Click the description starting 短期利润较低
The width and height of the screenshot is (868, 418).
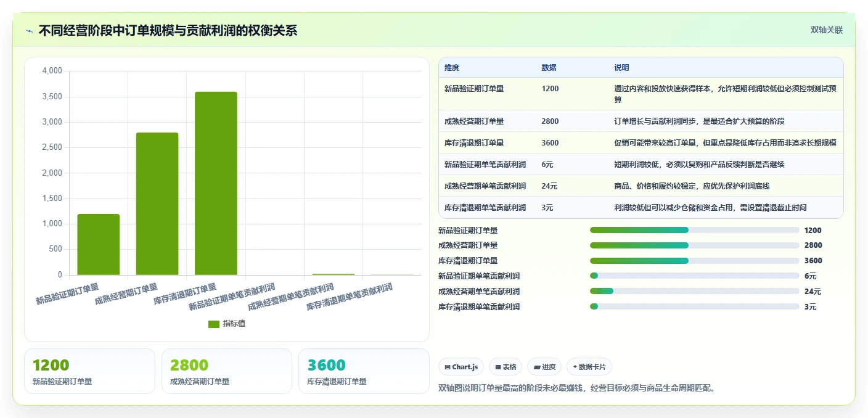click(x=699, y=165)
